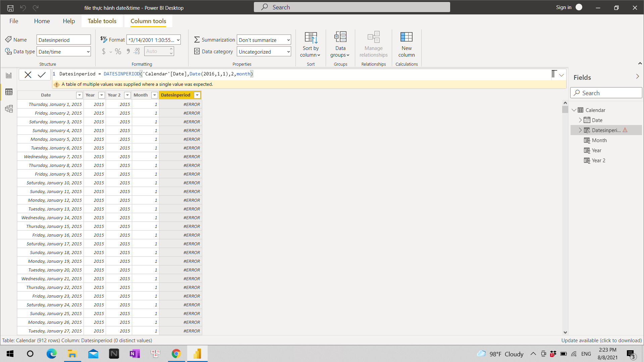
Task: Open Year 2 column filter dropdown
Action: click(127, 95)
